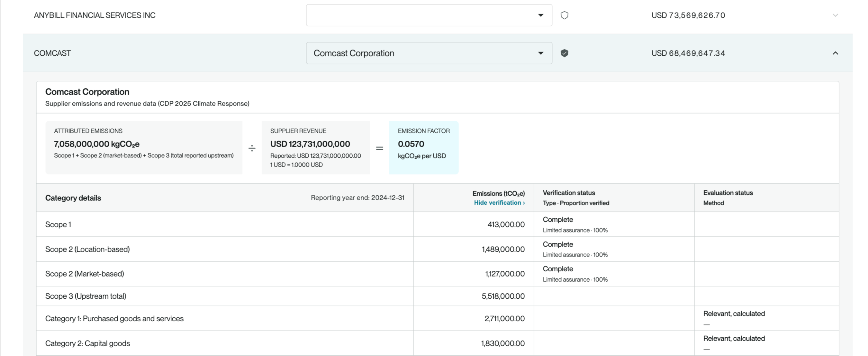
Task: Click the attributed emissions value 7,058,000,000 kgCO₂e
Action: coord(97,144)
